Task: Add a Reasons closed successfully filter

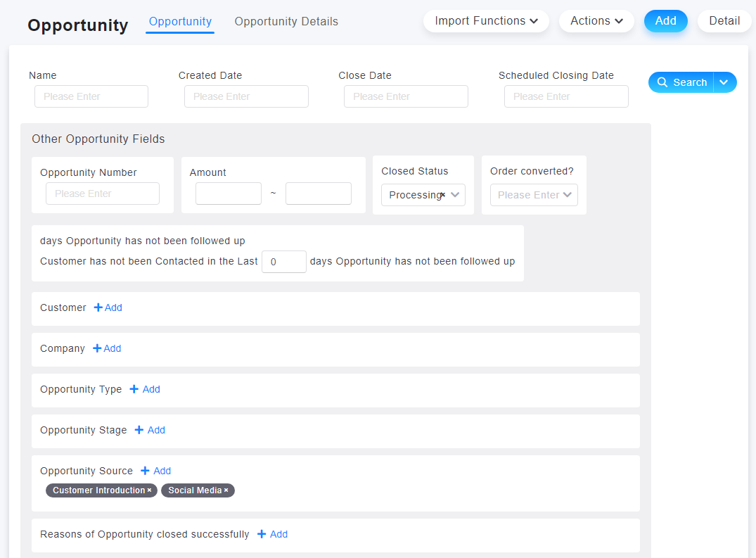Action: 272,534
